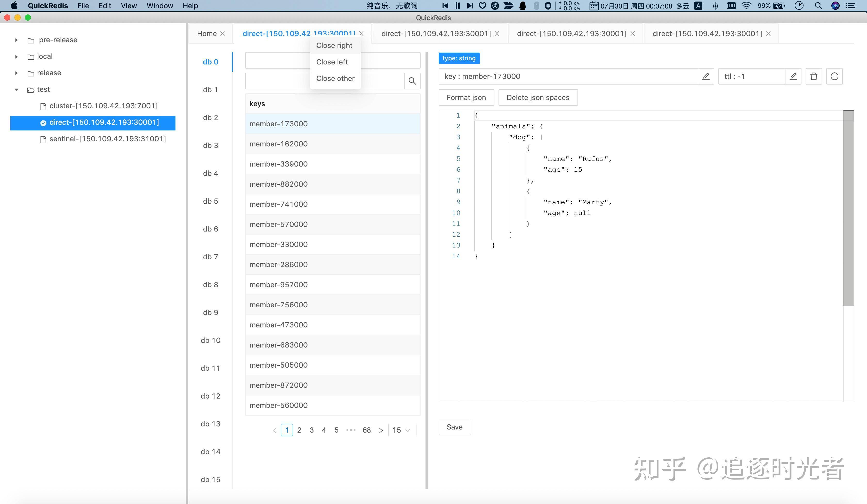
Task: Save the key value
Action: [454, 427]
